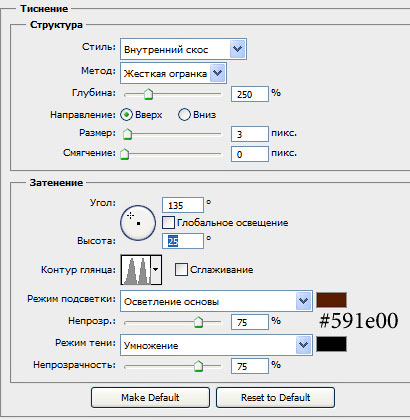Click the Размер slider handle
Viewport: 410px width, 420px height.
(127, 134)
